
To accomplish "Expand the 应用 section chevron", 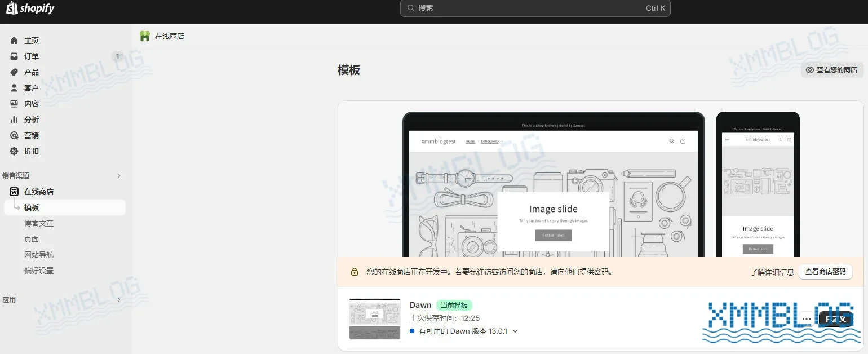I will [119, 299].
